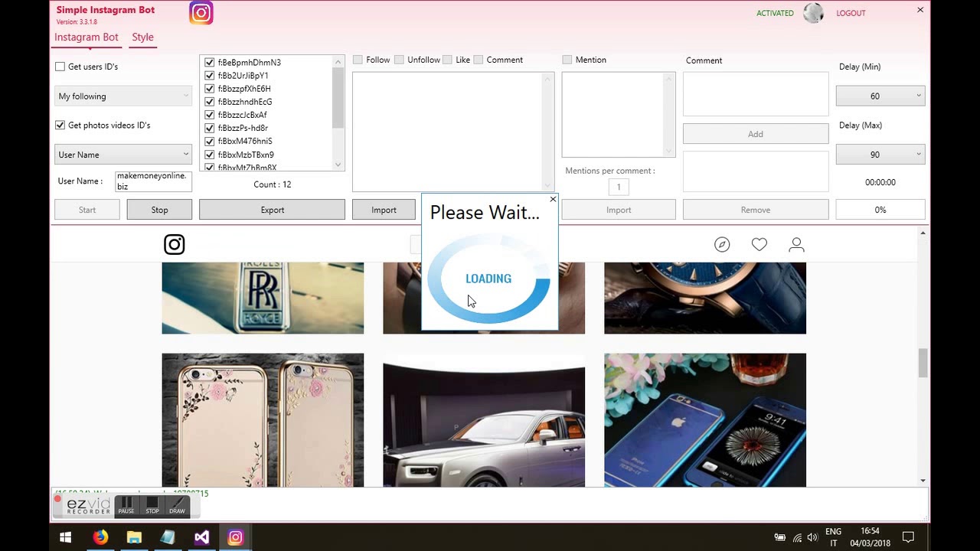Uncheck Get photos videos ID's checkbox
The height and width of the screenshot is (551, 980).
(x=60, y=126)
